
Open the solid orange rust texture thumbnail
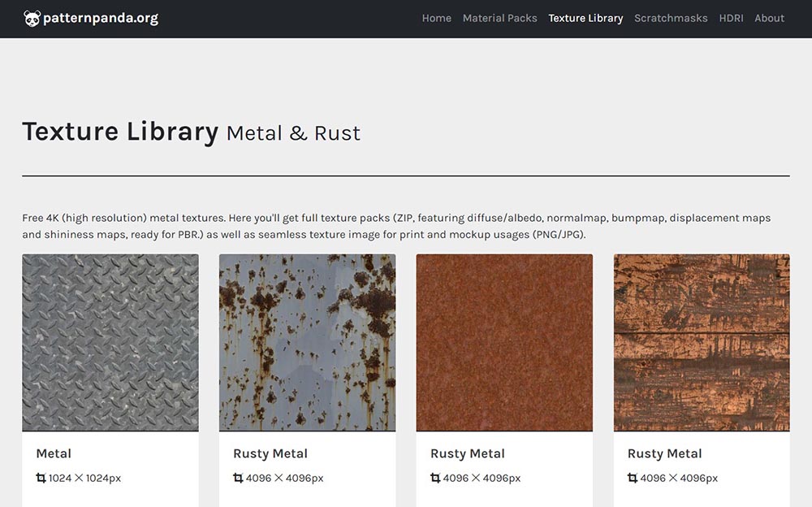click(x=504, y=342)
